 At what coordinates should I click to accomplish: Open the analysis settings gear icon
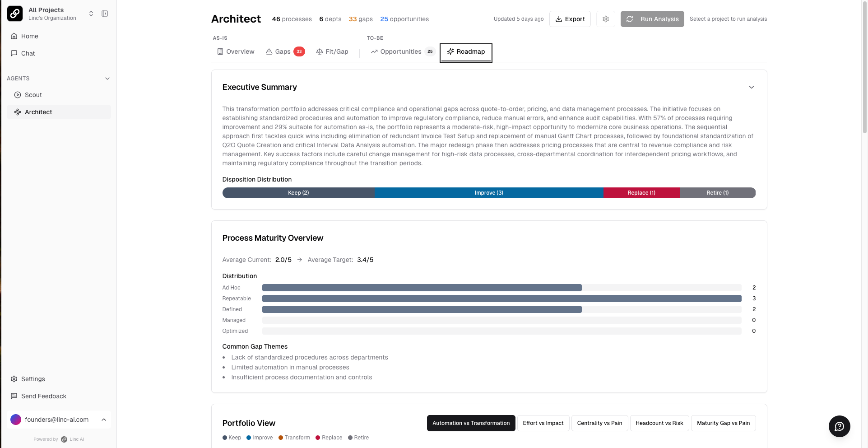coord(605,19)
